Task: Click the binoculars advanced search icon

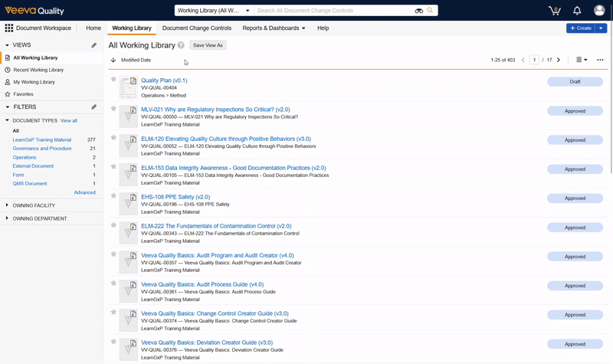Action: tap(418, 11)
